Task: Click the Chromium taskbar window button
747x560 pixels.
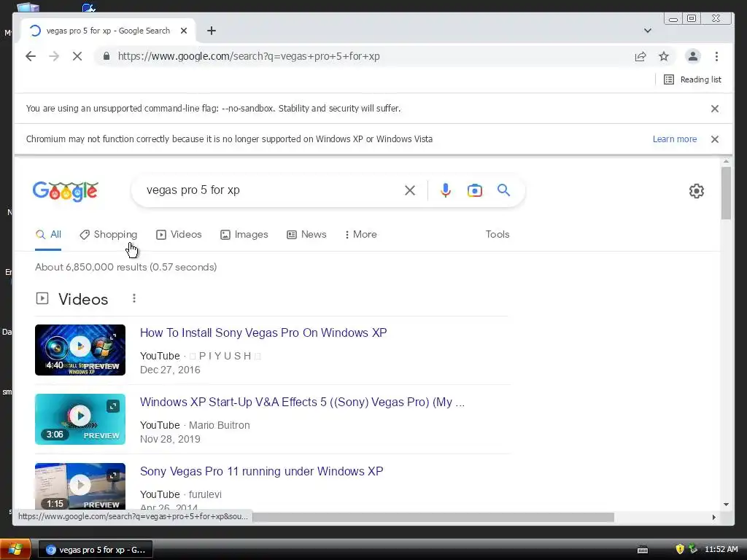Action: tap(96, 550)
